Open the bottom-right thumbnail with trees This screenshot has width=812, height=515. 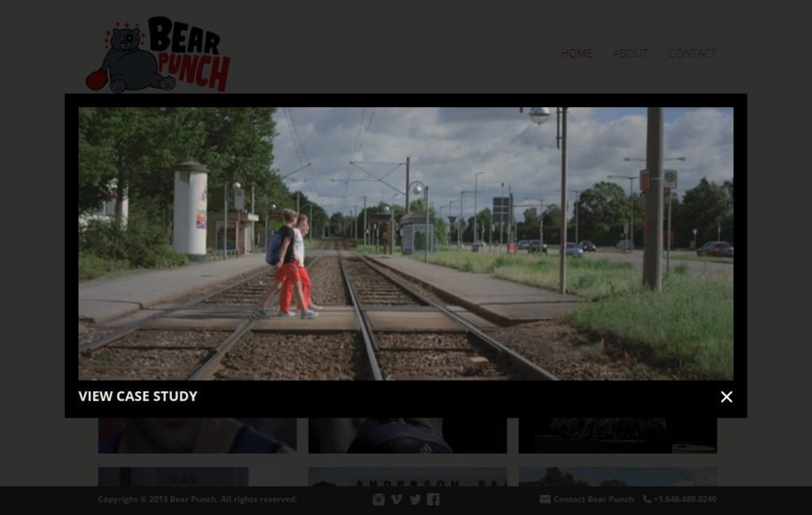(x=617, y=477)
